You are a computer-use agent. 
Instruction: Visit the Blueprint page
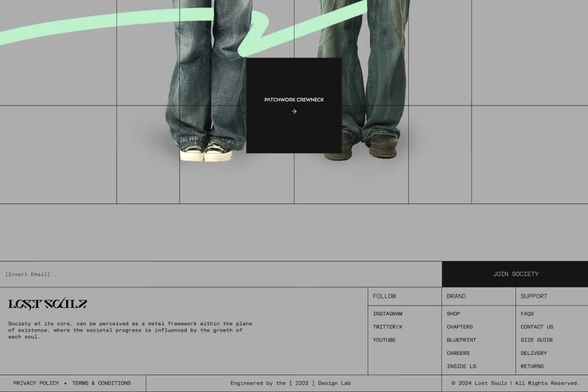[x=461, y=340]
